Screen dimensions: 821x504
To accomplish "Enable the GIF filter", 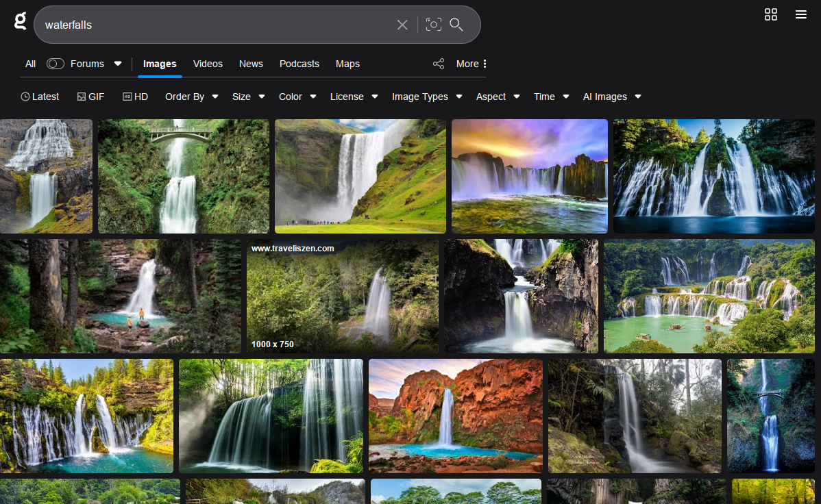I will click(x=90, y=97).
